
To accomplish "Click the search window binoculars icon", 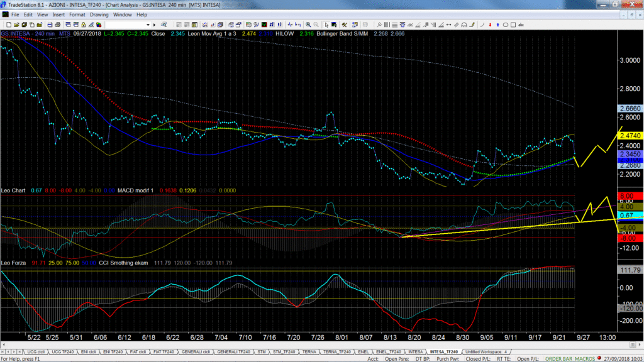I will tap(164, 25).
